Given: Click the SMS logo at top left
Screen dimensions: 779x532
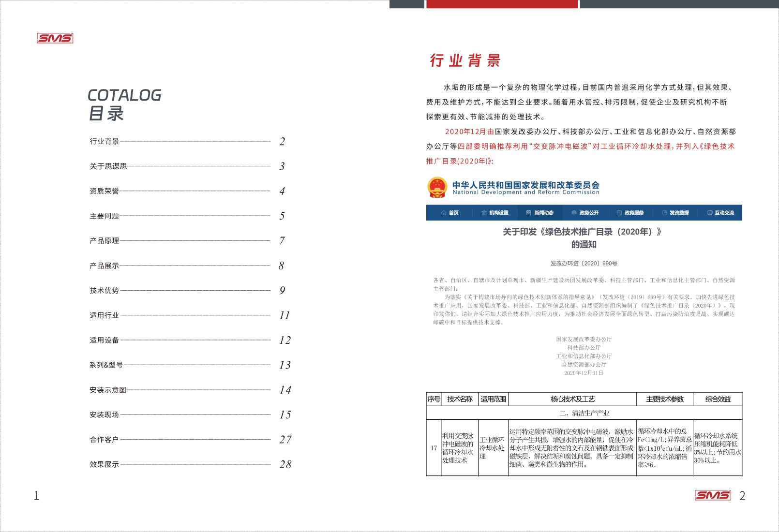Looking at the screenshot, I should 55,38.
